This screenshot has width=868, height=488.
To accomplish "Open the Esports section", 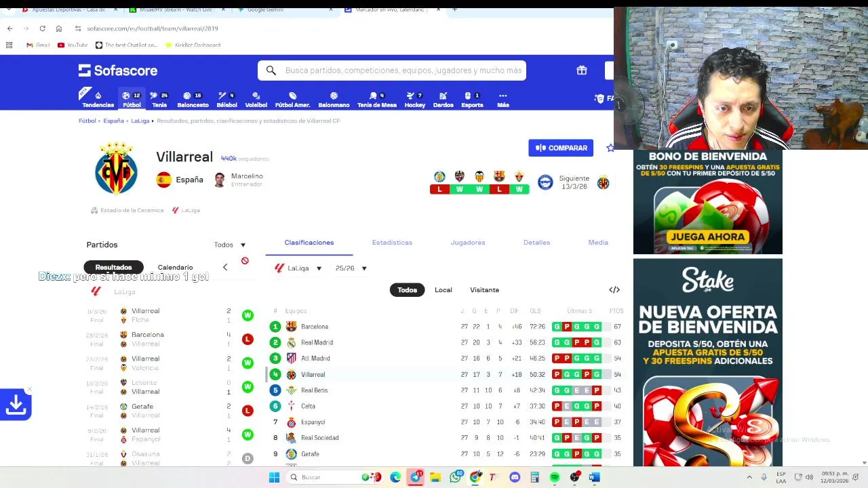I will point(472,100).
